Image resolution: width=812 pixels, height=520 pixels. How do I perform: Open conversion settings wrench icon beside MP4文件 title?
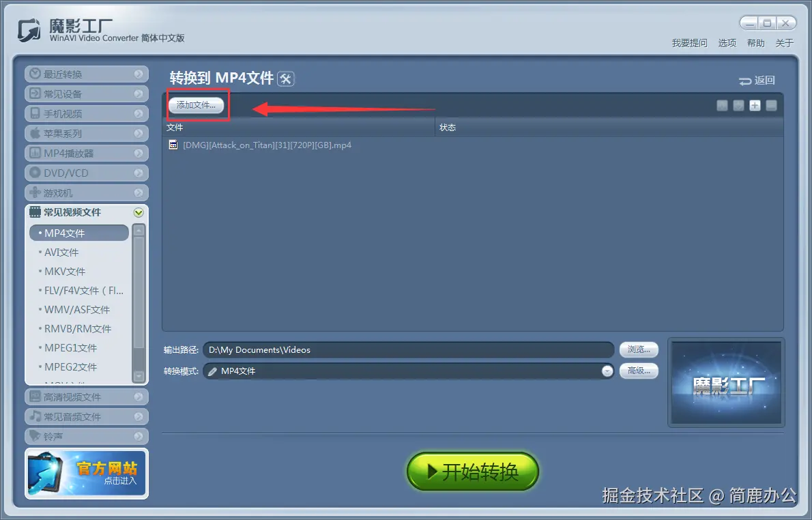[x=286, y=78]
